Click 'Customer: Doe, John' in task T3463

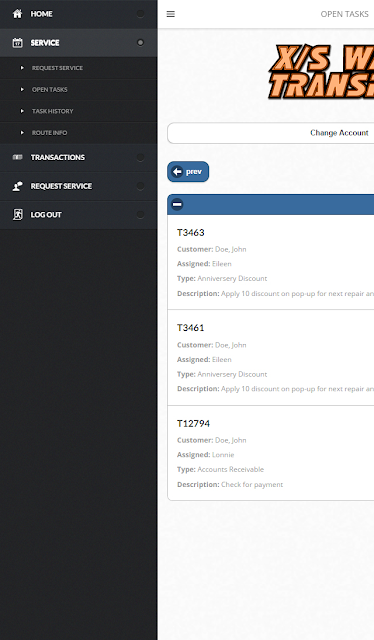pos(211,249)
